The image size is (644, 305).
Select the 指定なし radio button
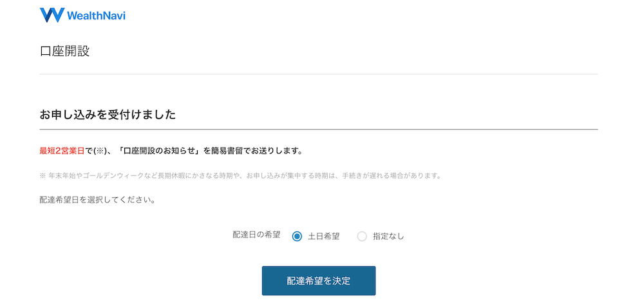(x=362, y=237)
